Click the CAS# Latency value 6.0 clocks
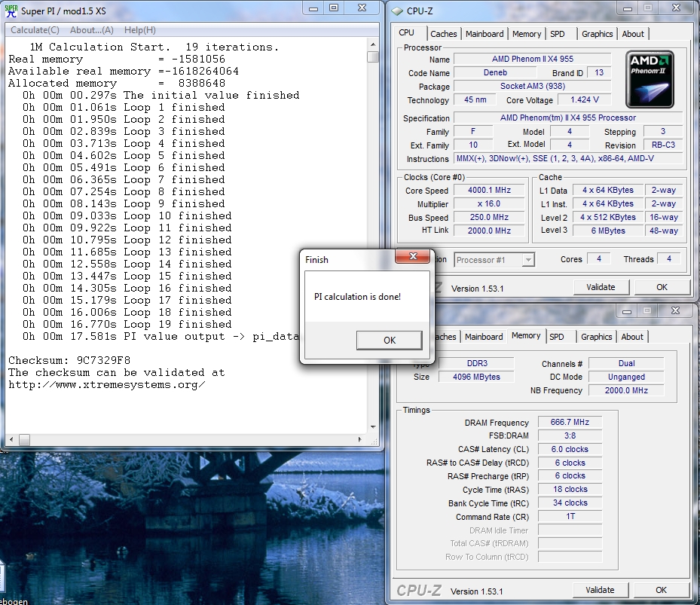Screen dimensions: 700x605 point(570,449)
